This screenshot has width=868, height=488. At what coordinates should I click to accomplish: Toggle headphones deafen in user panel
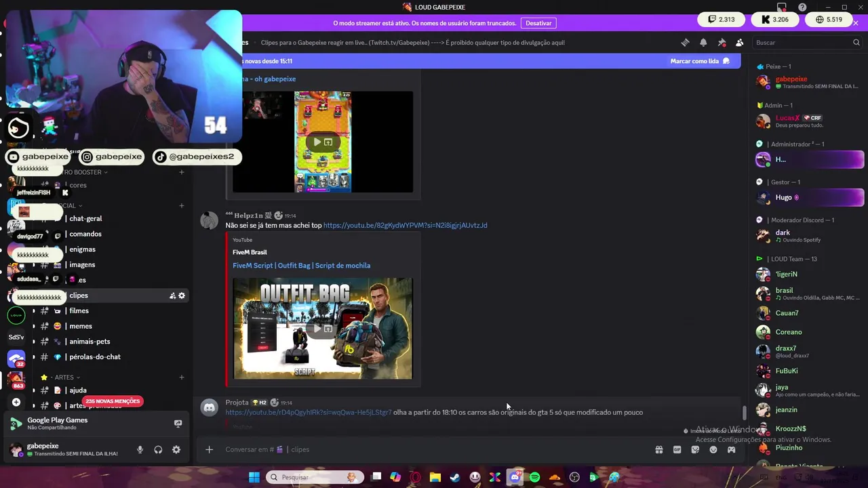point(158,449)
